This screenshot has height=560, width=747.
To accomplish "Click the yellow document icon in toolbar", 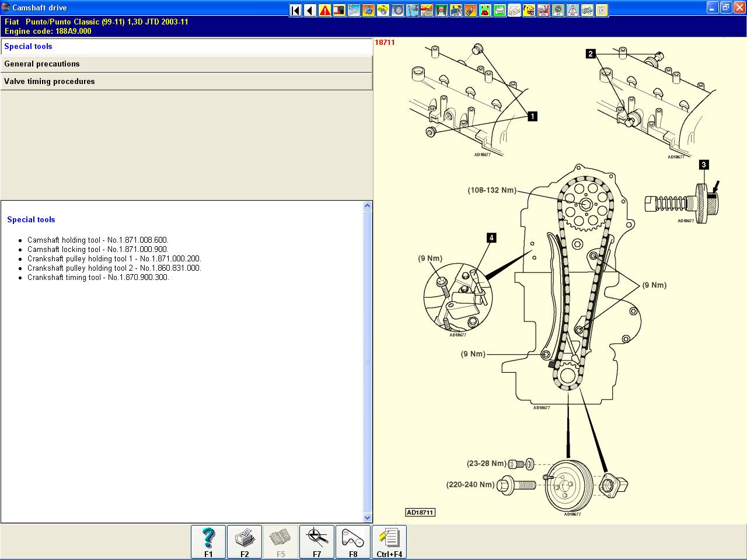I will [x=602, y=10].
